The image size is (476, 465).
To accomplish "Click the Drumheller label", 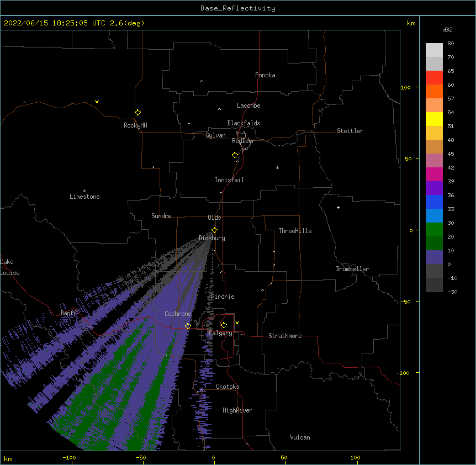I will [352, 269].
